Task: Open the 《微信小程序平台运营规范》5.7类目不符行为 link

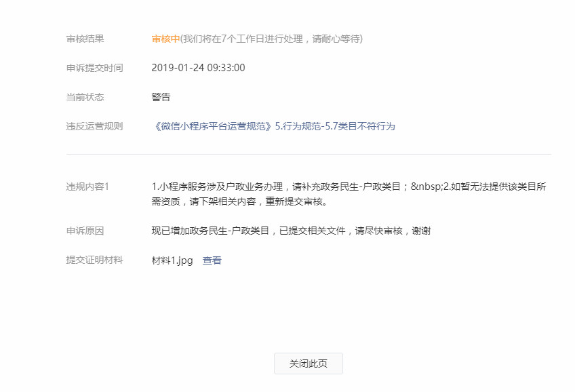Action: 273,127
